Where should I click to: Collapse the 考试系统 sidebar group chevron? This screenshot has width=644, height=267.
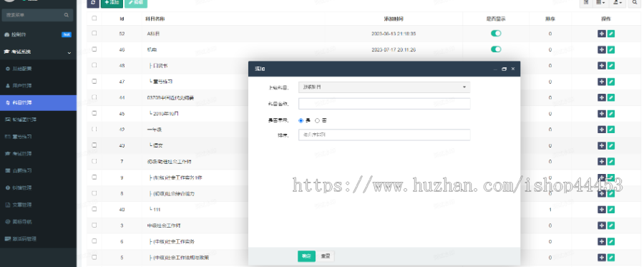[69, 52]
